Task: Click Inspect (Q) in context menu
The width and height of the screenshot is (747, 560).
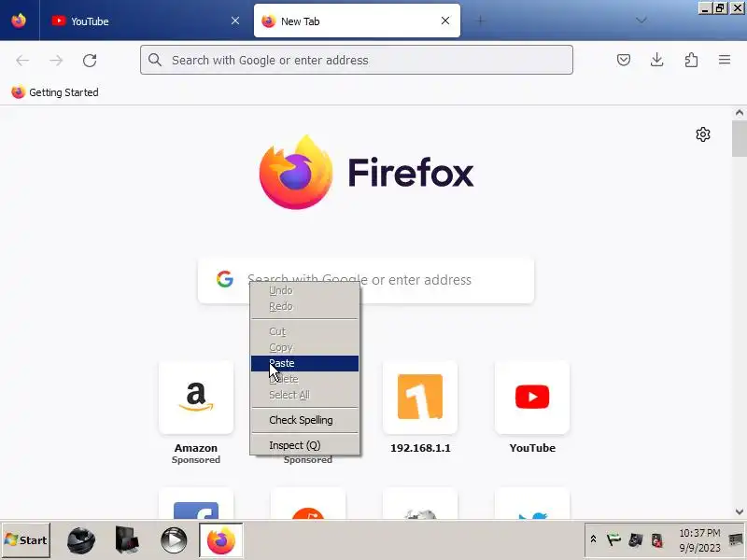Action: [304, 445]
